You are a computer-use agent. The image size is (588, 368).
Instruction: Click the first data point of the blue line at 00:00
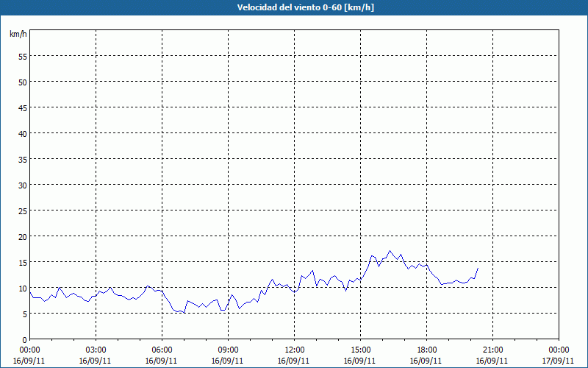30,292
